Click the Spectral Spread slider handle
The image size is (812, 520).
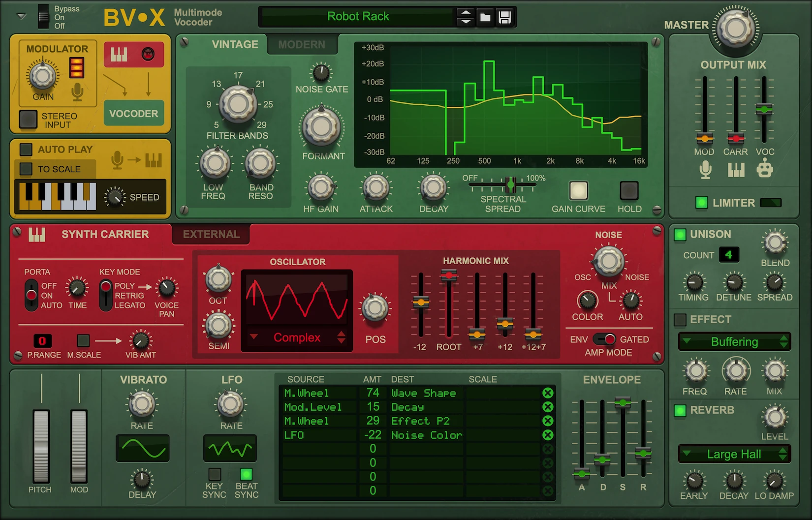click(x=510, y=185)
